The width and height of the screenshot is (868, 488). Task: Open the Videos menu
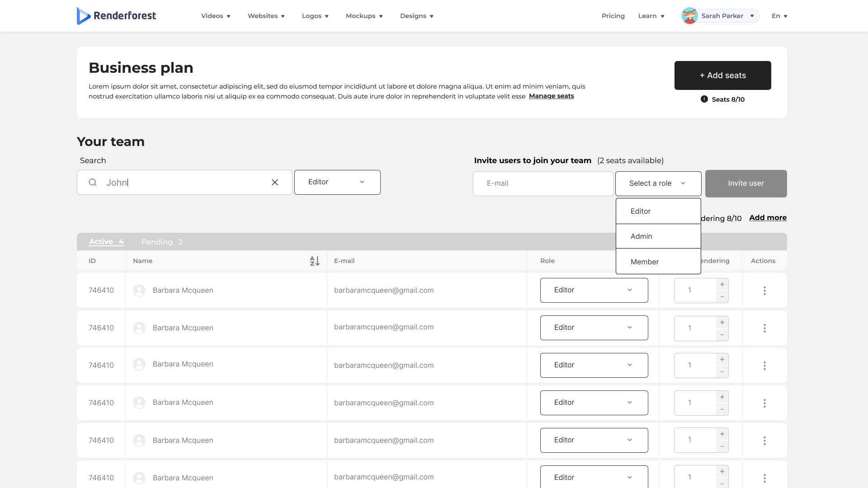coord(216,16)
